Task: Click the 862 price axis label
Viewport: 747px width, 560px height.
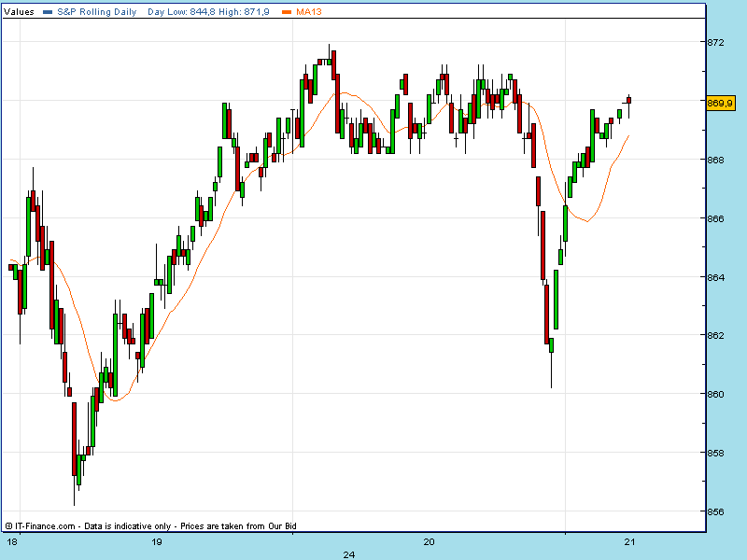Action: [x=715, y=335]
